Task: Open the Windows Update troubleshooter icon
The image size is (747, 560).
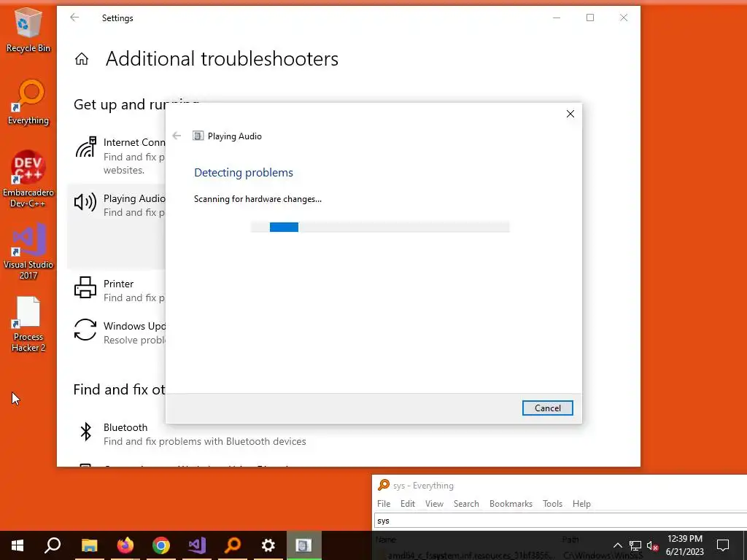Action: 85,330
